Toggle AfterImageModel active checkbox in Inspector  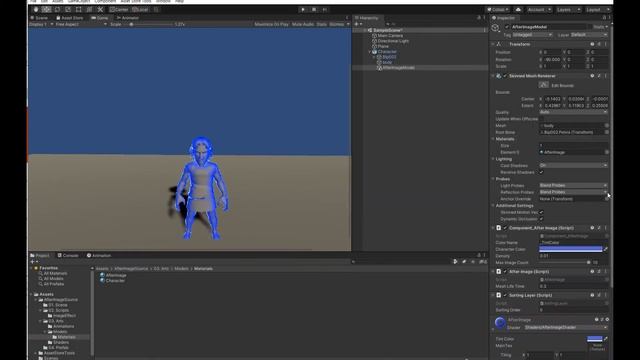coord(507,27)
